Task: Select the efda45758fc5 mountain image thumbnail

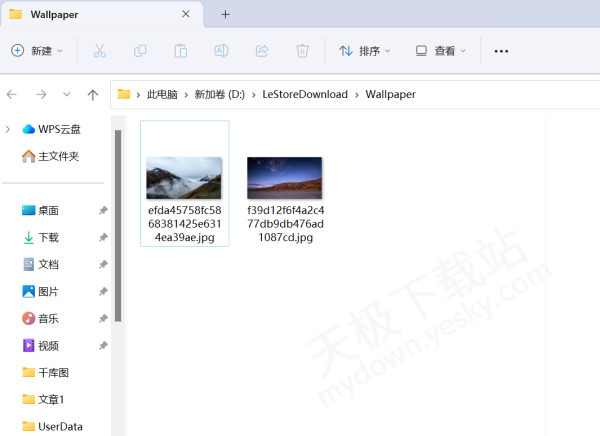Action: 184,178
